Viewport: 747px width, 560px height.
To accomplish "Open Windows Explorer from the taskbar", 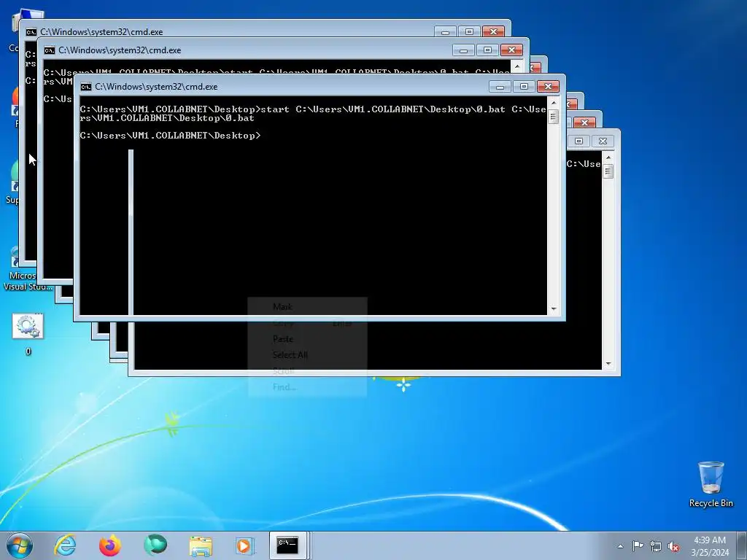I will click(201, 545).
